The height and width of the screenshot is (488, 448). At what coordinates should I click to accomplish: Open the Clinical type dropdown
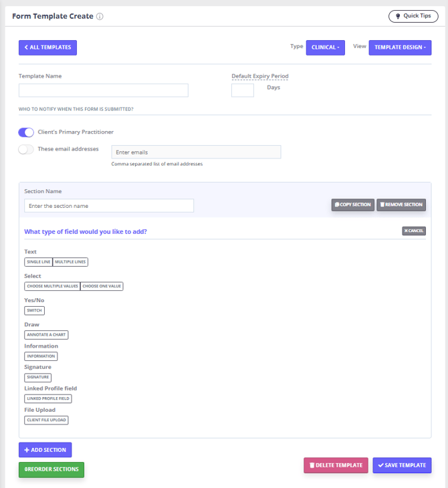326,47
